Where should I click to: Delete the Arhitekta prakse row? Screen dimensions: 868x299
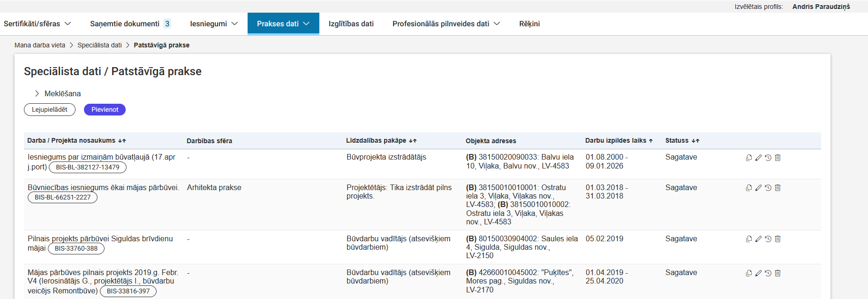777,188
